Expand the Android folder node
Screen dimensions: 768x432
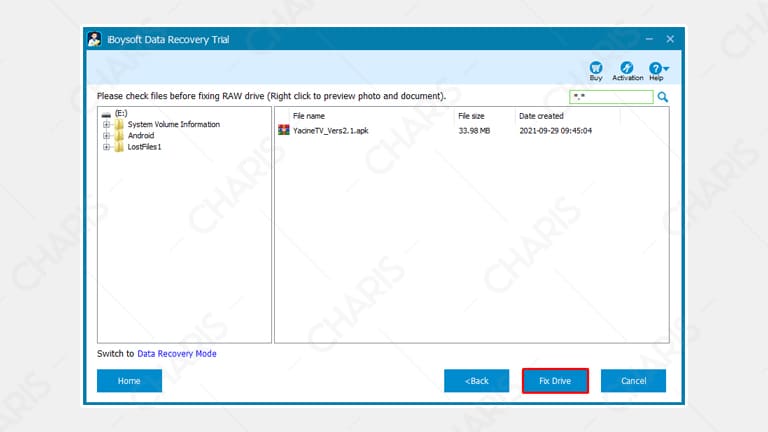pos(106,136)
